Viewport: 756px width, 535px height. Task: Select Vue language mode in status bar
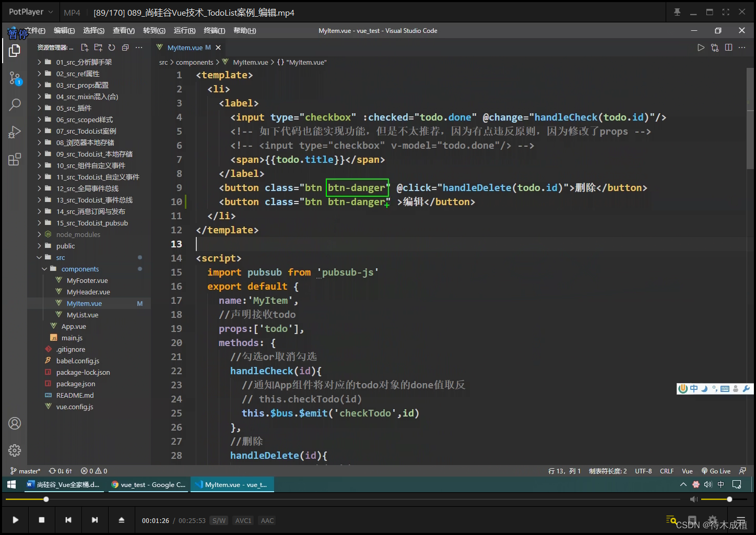[687, 471]
